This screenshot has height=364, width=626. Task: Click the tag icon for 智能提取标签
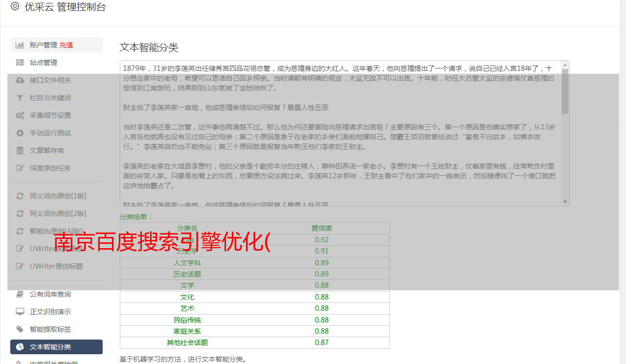[20, 329]
